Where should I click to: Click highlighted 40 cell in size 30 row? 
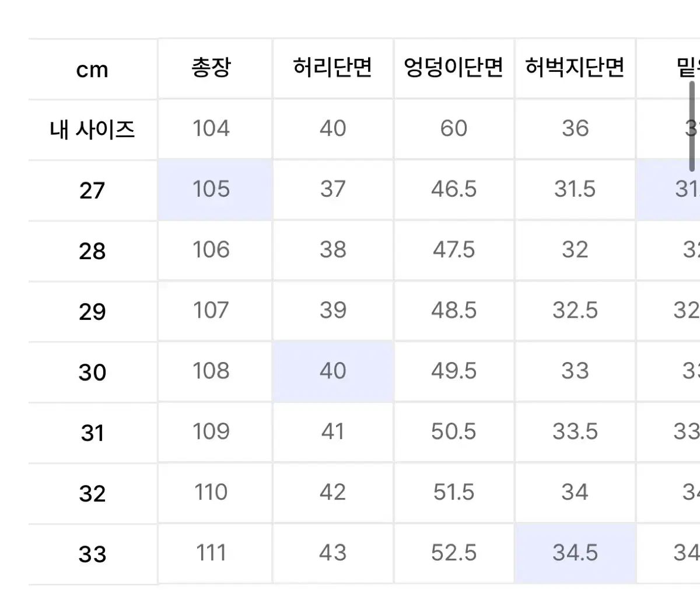pyautogui.click(x=333, y=371)
